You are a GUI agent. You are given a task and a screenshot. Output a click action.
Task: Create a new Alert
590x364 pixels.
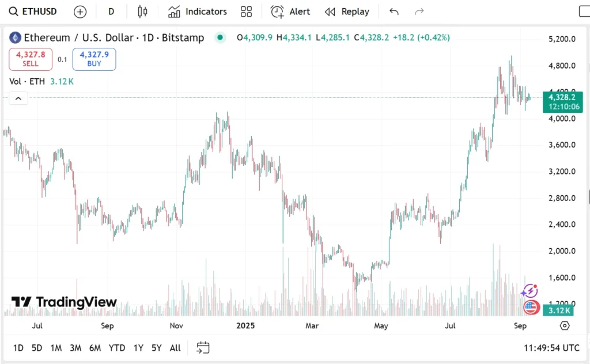click(290, 12)
